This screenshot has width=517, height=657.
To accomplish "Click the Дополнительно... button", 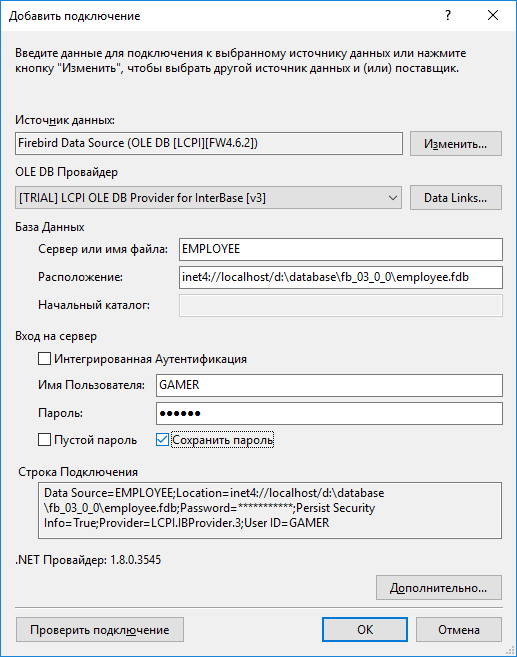I will pos(439,588).
